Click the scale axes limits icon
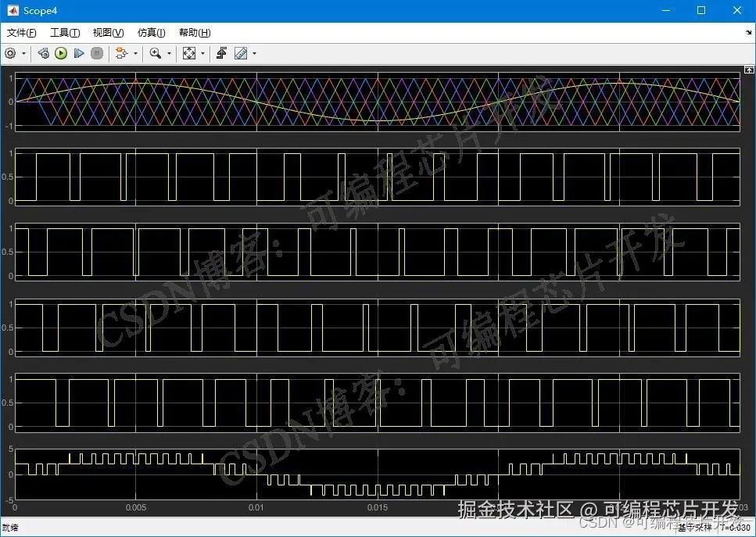This screenshot has width=756, height=537. click(189, 53)
